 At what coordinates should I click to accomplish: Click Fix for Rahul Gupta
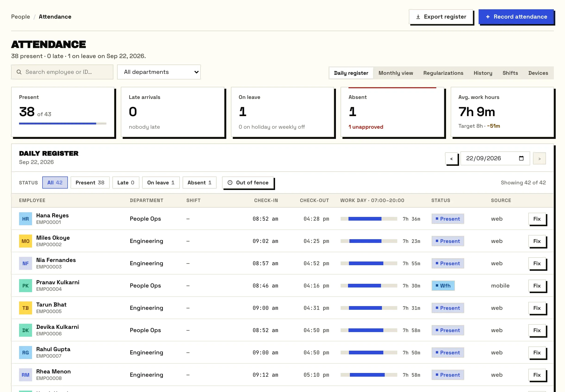tap(537, 353)
